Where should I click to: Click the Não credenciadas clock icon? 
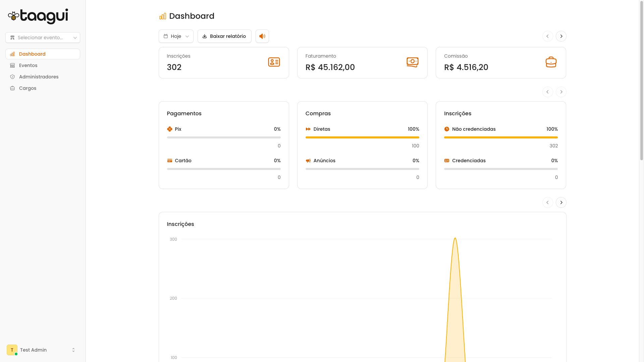click(447, 129)
